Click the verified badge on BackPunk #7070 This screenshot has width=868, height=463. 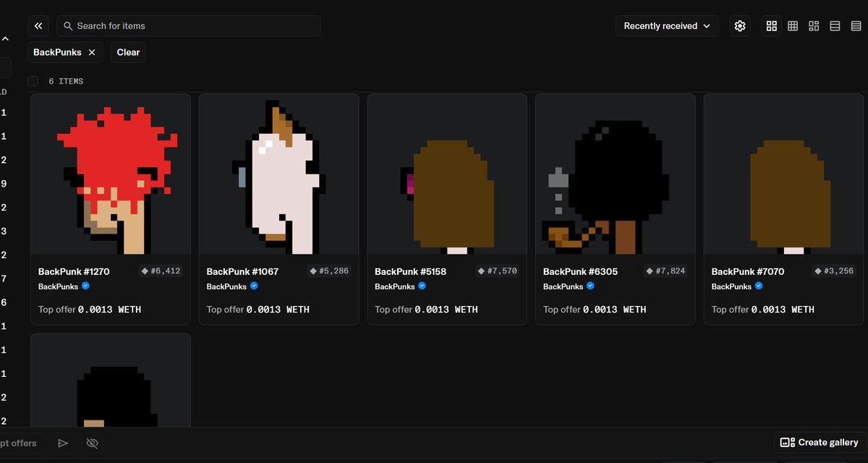759,286
